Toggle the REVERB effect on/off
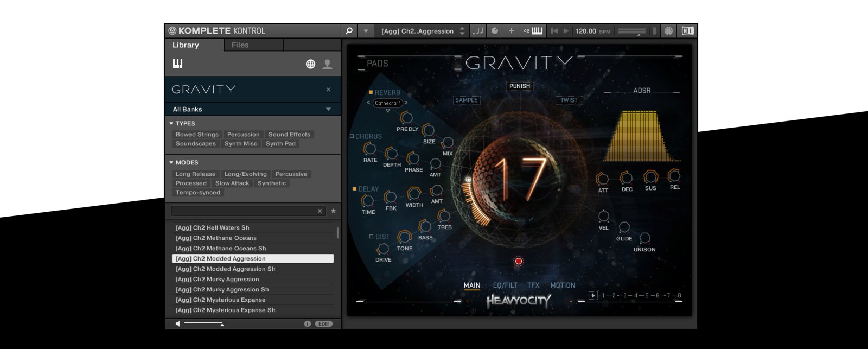 click(x=371, y=92)
